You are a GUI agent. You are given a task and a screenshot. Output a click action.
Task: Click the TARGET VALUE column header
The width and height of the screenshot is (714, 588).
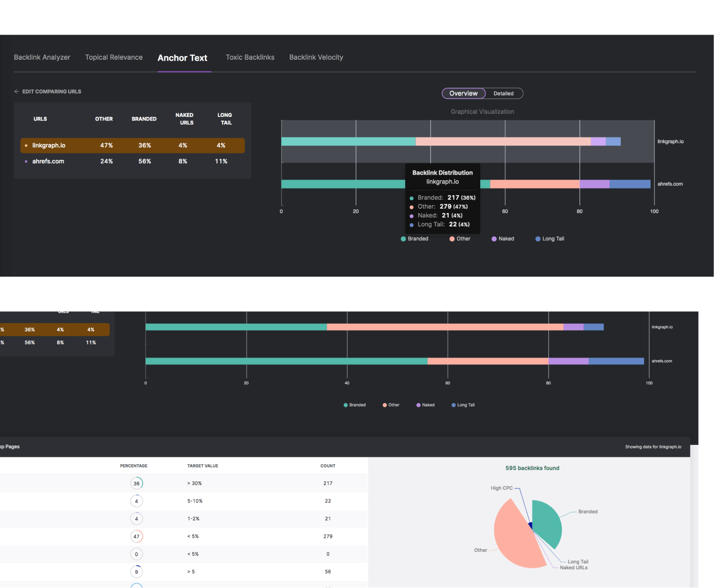tap(203, 466)
